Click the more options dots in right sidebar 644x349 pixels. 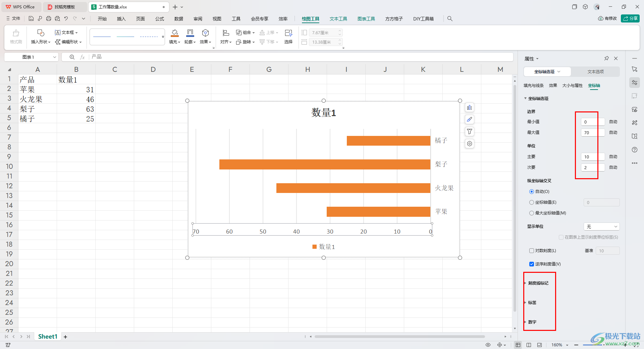coord(635,163)
